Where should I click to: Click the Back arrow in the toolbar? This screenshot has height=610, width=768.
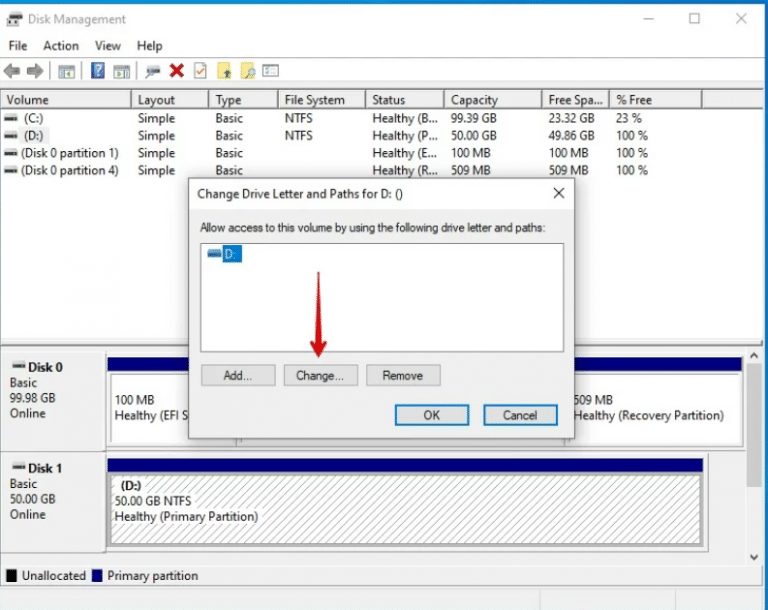point(12,71)
